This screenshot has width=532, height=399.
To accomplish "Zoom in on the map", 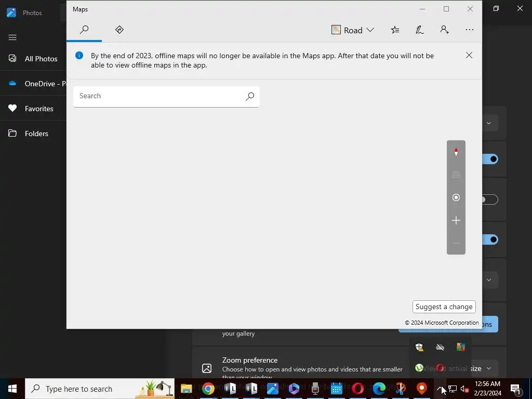I will pyautogui.click(x=456, y=220).
